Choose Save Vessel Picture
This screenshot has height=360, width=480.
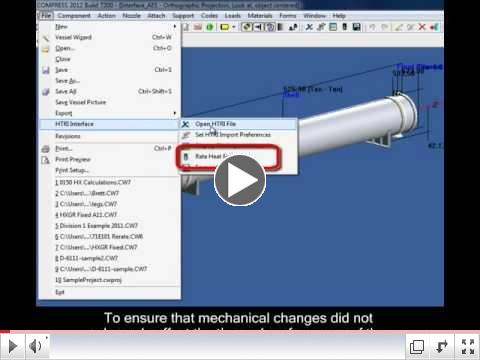(109, 102)
